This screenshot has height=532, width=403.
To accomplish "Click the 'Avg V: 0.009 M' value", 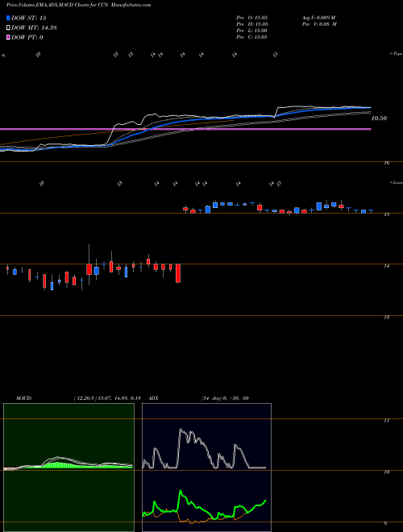I will click(x=318, y=17).
